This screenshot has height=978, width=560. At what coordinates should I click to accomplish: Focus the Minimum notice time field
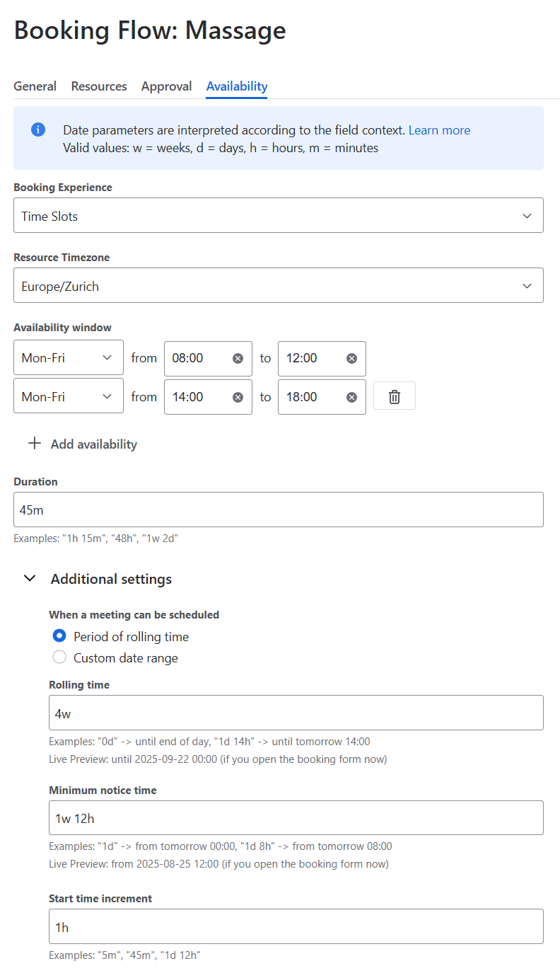(x=296, y=818)
